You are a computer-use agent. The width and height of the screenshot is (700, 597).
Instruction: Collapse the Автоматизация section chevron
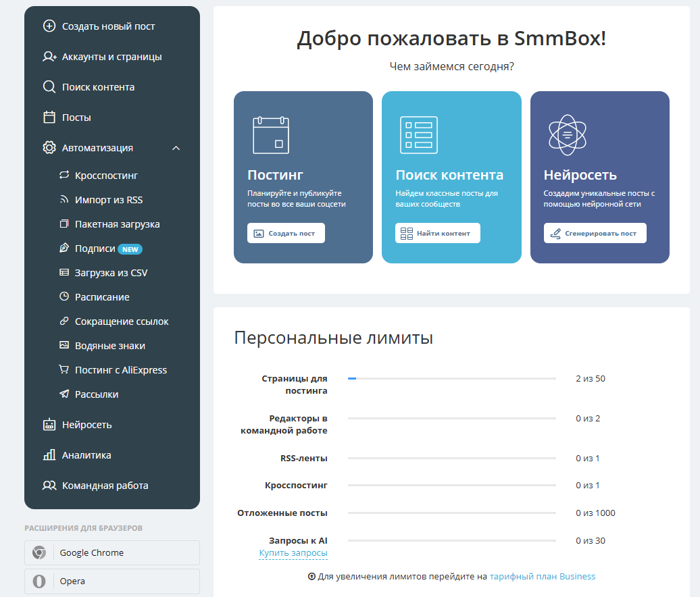(x=176, y=148)
